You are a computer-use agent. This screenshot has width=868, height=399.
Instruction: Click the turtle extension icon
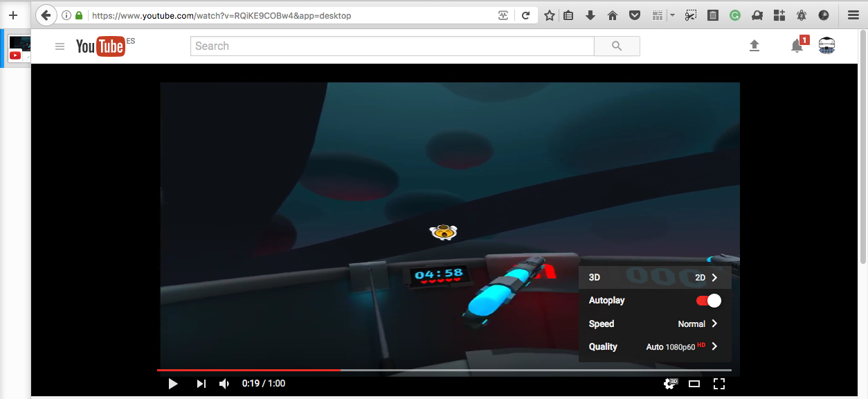coord(757,15)
